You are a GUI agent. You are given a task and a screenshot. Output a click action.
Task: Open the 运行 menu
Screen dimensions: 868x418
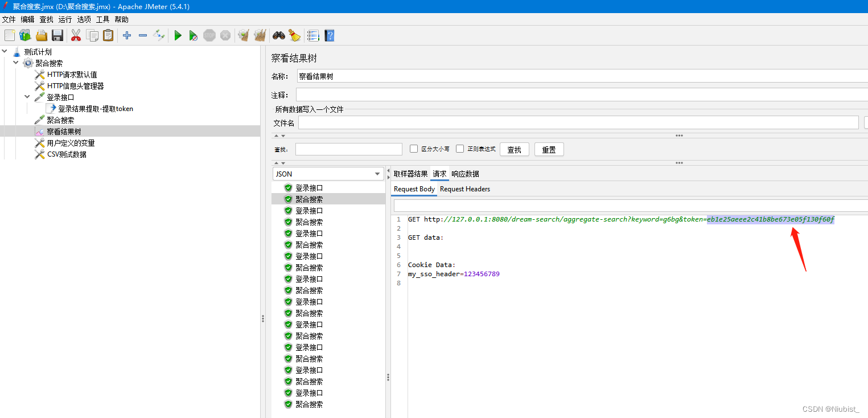point(65,19)
